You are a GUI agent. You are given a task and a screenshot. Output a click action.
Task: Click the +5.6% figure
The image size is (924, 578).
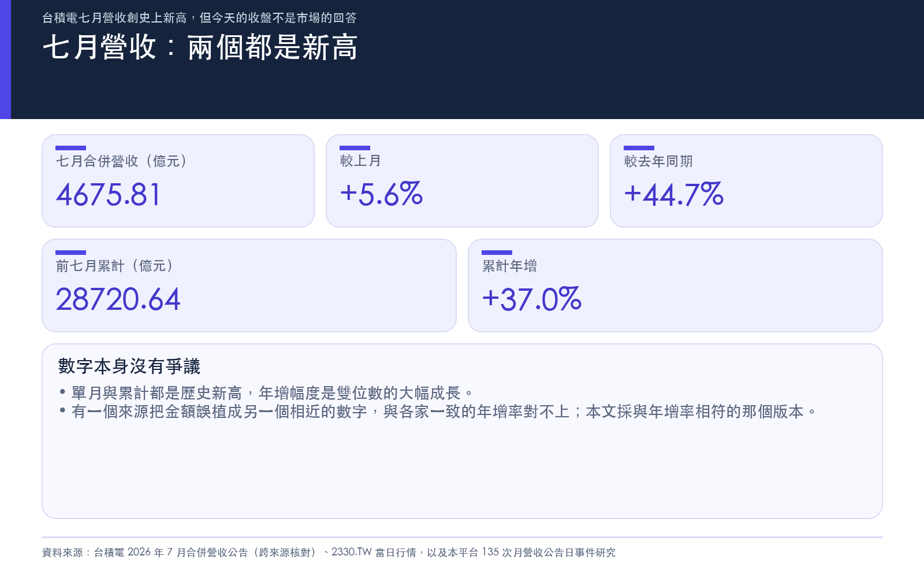click(381, 194)
